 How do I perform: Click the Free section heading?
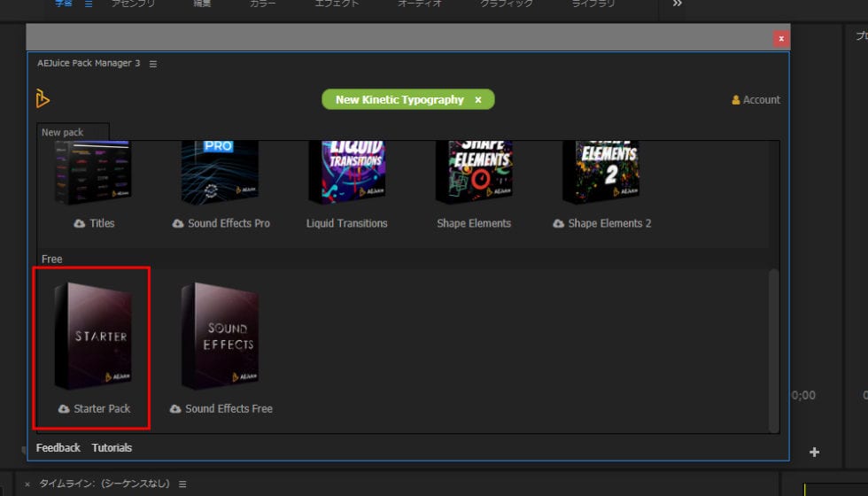52,259
